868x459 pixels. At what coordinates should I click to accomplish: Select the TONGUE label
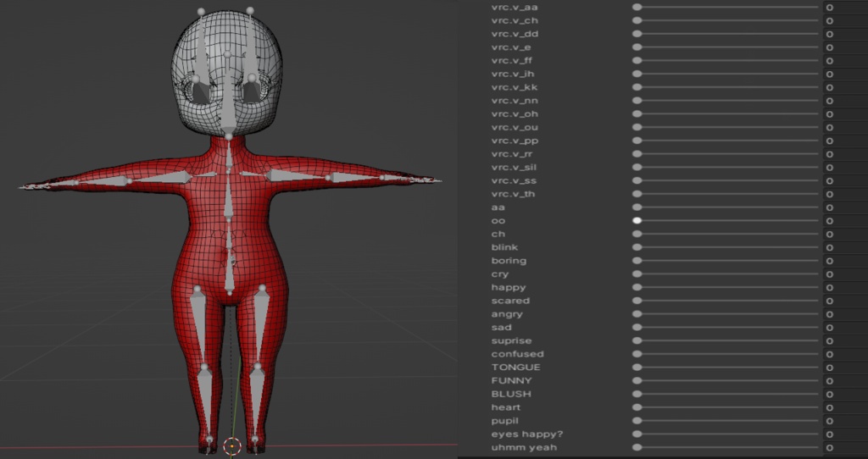[515, 368]
